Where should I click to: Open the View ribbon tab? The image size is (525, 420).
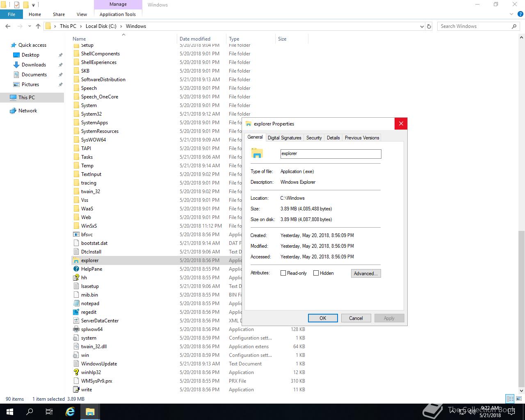click(82, 14)
